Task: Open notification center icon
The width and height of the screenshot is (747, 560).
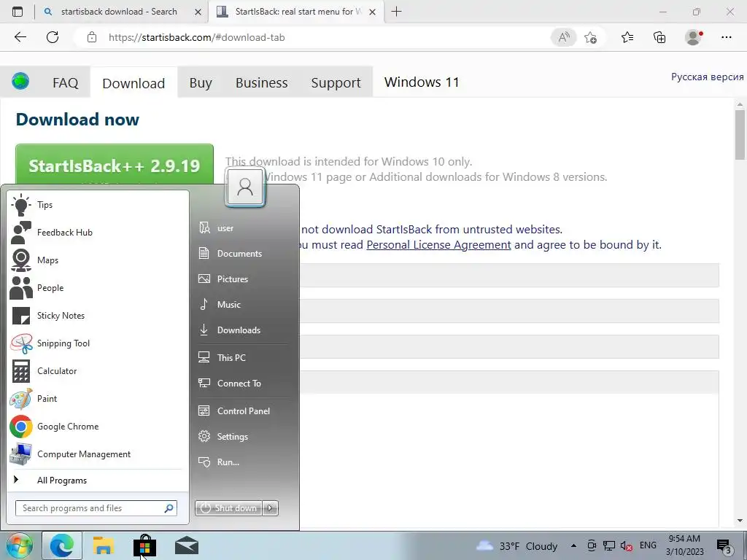Action: coord(724,546)
